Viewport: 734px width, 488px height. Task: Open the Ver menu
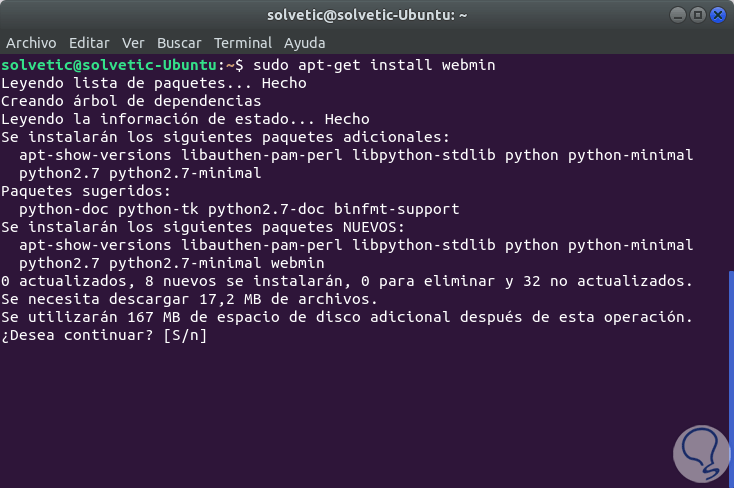[x=133, y=43]
